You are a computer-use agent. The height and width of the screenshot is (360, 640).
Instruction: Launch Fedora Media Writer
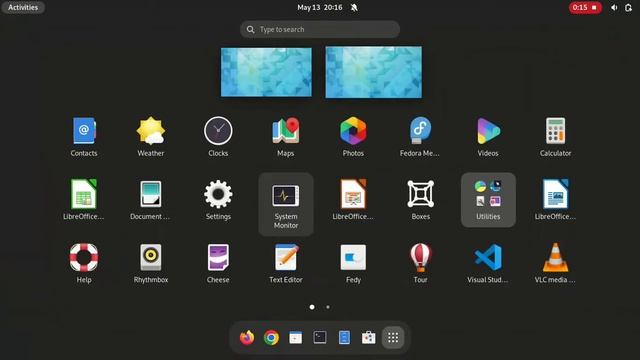(420, 137)
